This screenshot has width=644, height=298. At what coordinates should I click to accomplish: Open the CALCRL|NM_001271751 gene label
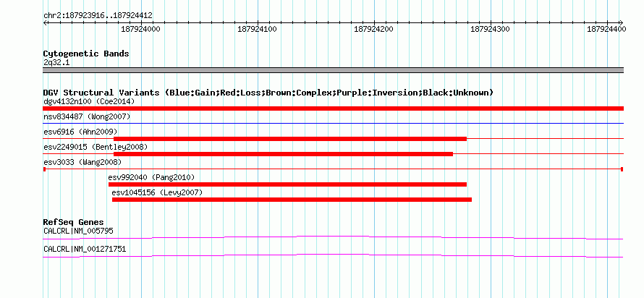coord(85,249)
